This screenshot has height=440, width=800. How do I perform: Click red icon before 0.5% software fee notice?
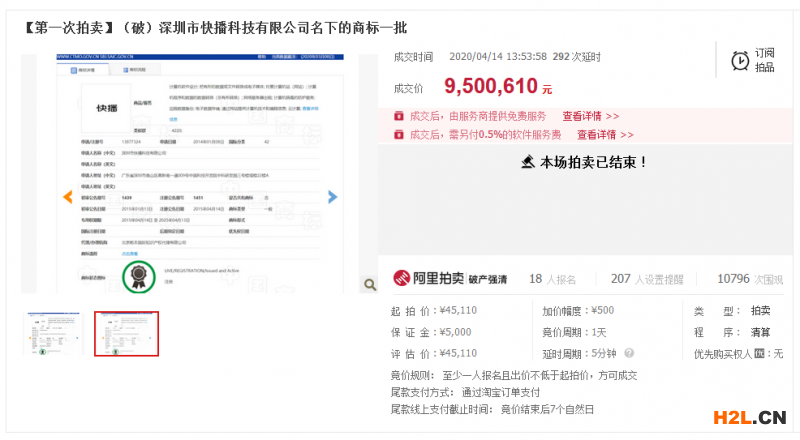click(x=398, y=134)
